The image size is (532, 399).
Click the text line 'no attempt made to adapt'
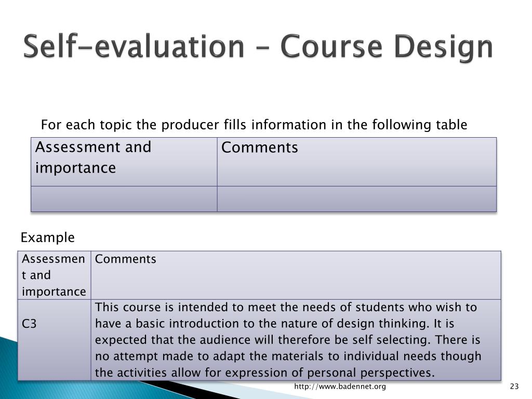tap(288, 356)
